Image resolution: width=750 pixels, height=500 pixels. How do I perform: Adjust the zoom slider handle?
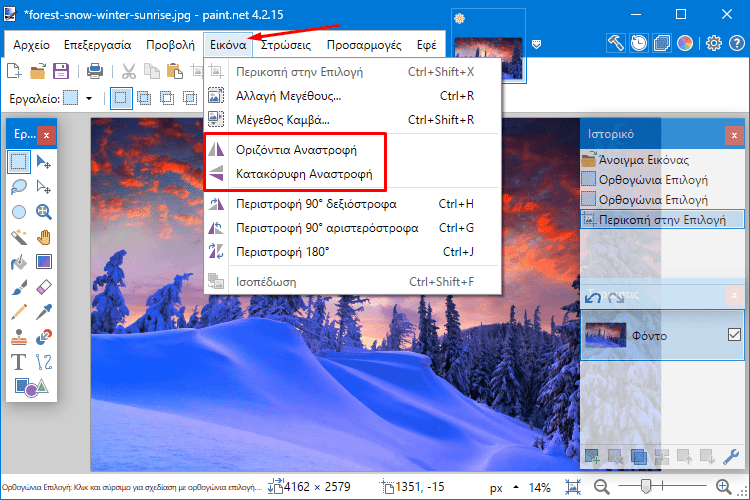coord(646,487)
